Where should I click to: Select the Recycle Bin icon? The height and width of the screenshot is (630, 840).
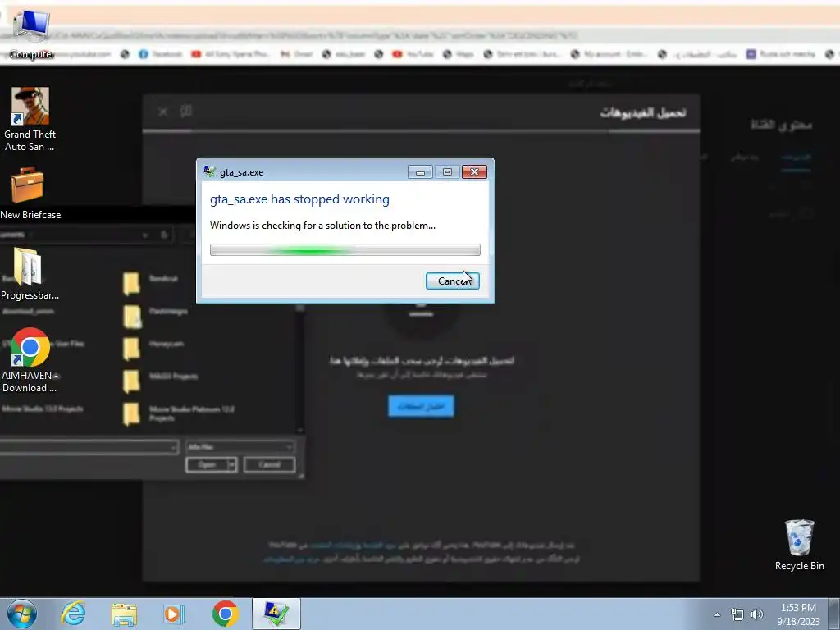click(x=799, y=545)
